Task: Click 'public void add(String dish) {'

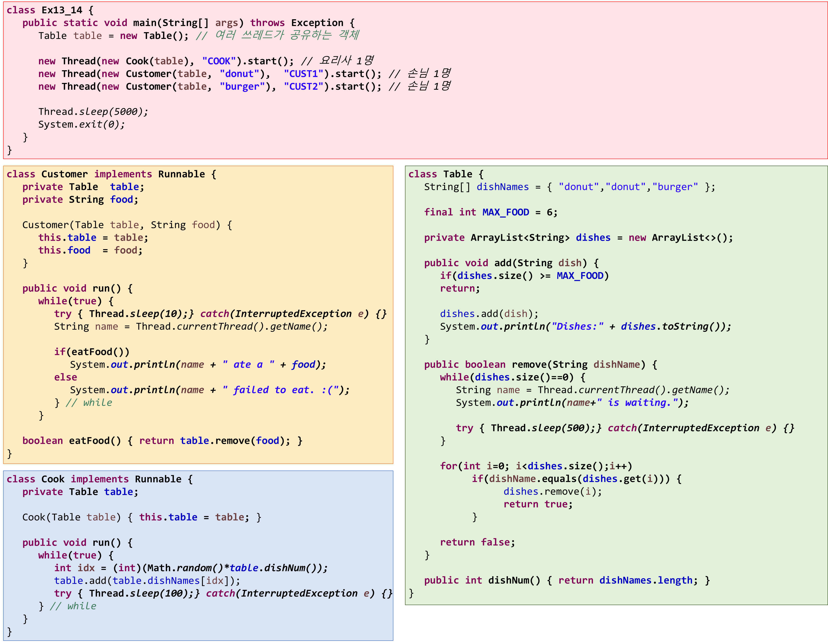Action: 511,263
